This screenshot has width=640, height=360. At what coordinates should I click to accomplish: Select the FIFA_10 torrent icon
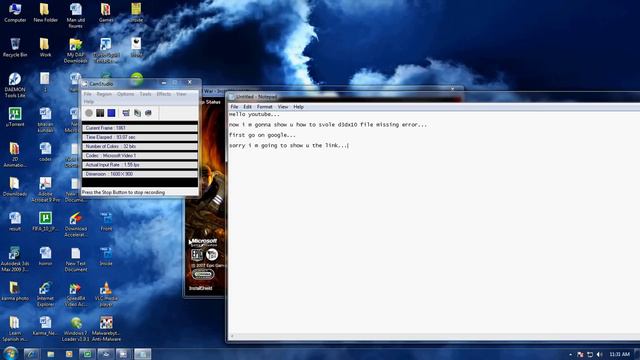(45, 222)
